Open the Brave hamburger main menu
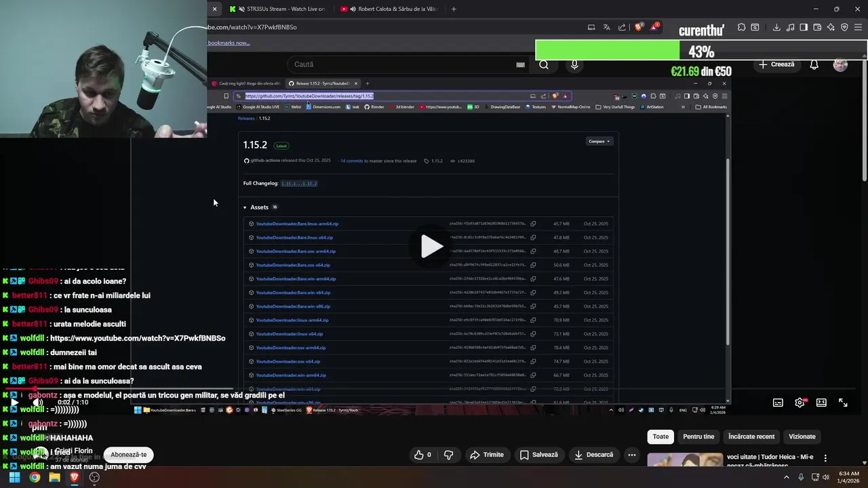Screen dimensions: 868x488 pyautogui.click(x=858, y=27)
